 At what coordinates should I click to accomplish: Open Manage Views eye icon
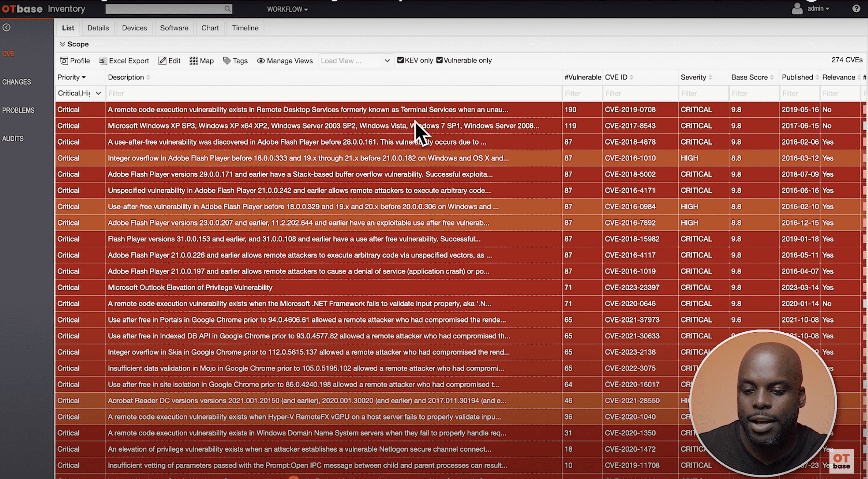(x=261, y=61)
